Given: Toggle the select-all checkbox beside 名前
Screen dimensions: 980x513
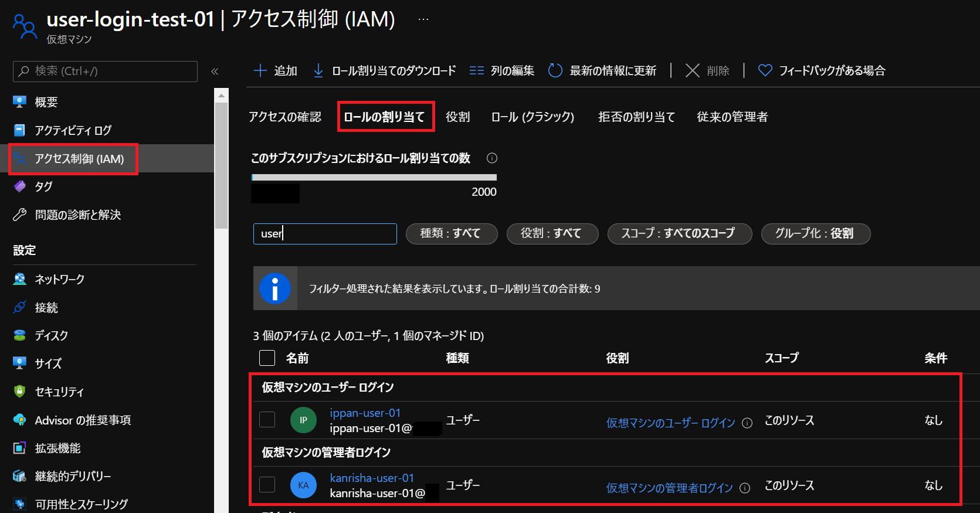Looking at the screenshot, I should [x=267, y=358].
